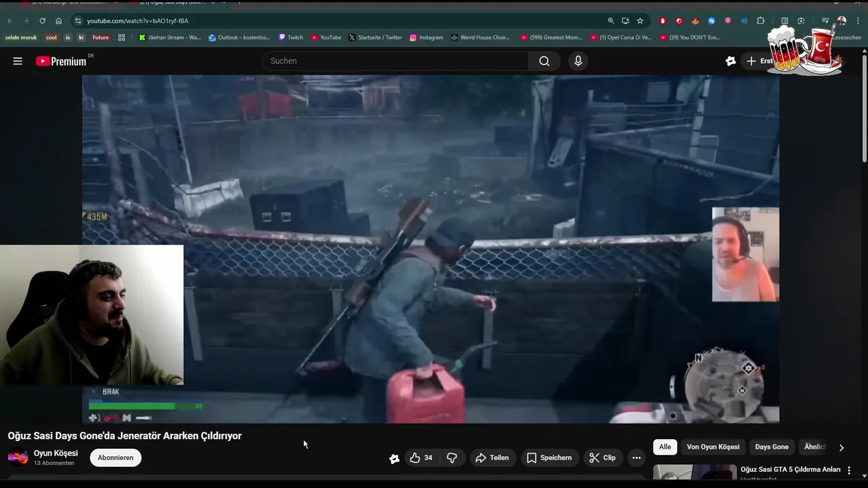Open Startseite / Twitter bookmark

coord(375,37)
